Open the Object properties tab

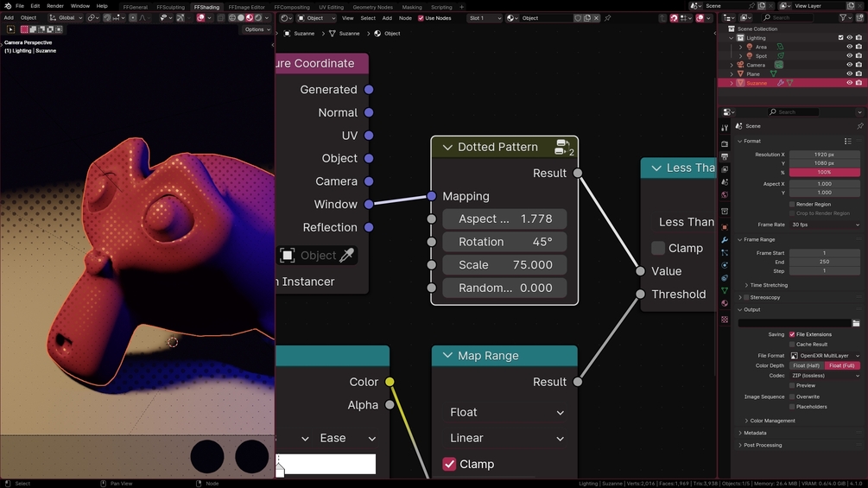coord(725,227)
